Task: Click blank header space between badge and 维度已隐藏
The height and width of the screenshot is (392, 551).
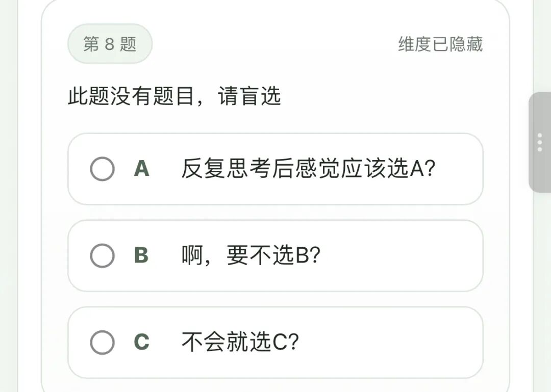Action: point(275,44)
